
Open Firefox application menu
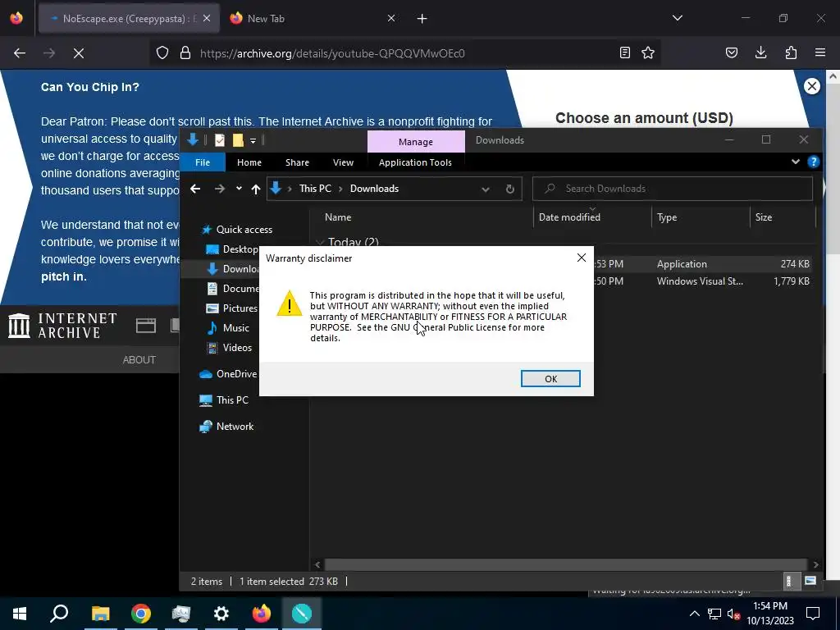pyautogui.click(x=820, y=53)
